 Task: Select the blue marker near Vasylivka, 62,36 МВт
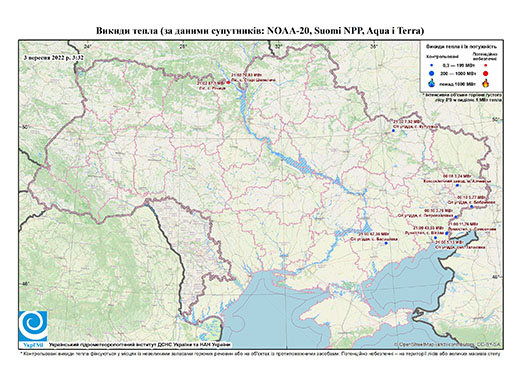pos(386,243)
